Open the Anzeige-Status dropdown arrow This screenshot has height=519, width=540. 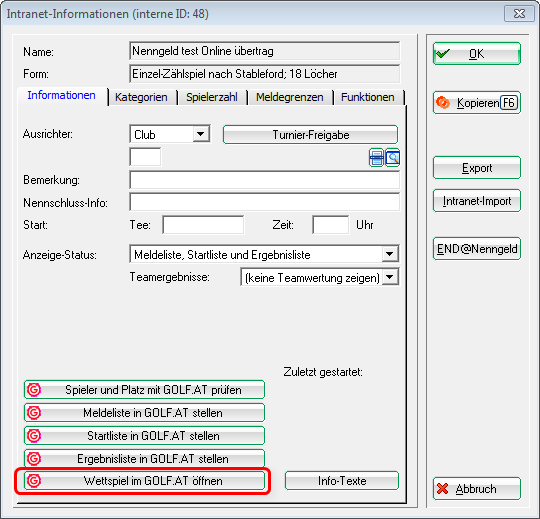click(390, 254)
